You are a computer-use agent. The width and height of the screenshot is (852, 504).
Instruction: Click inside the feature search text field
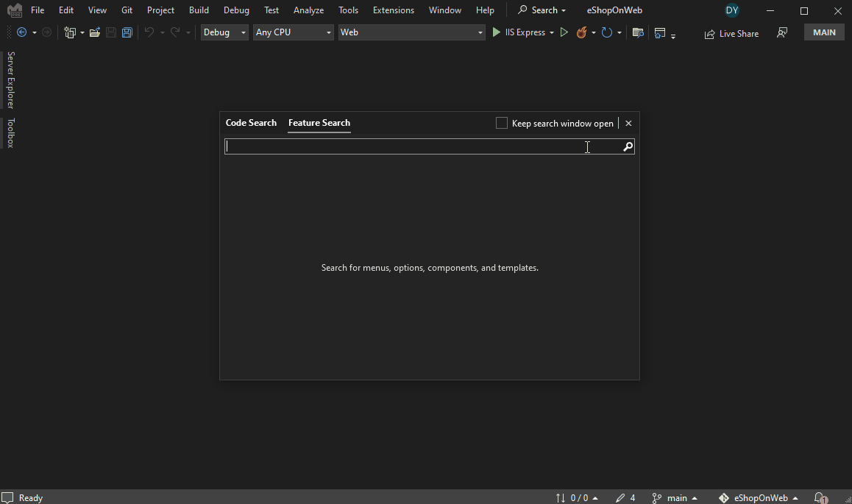pos(419,146)
